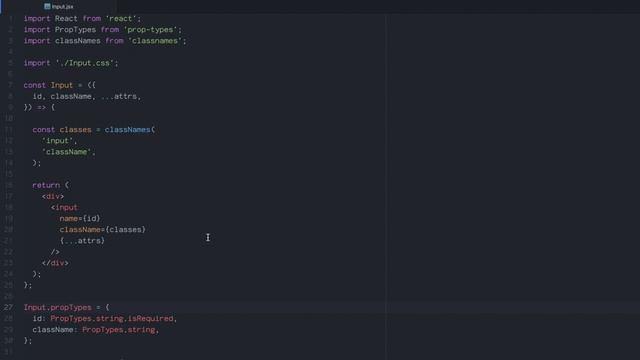Click the classNames( function call
Screen dimensions: 640x360
[130, 130]
